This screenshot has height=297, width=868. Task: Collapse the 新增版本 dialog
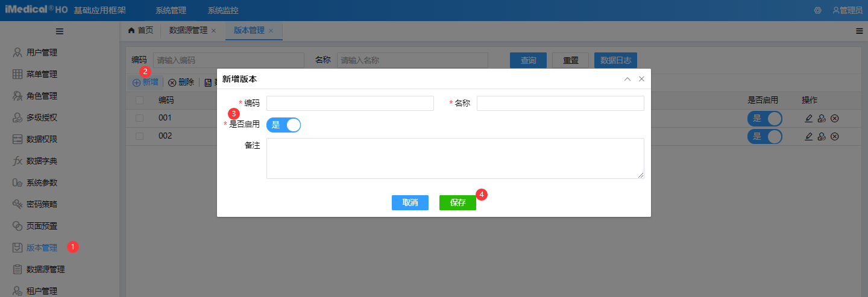pos(627,79)
